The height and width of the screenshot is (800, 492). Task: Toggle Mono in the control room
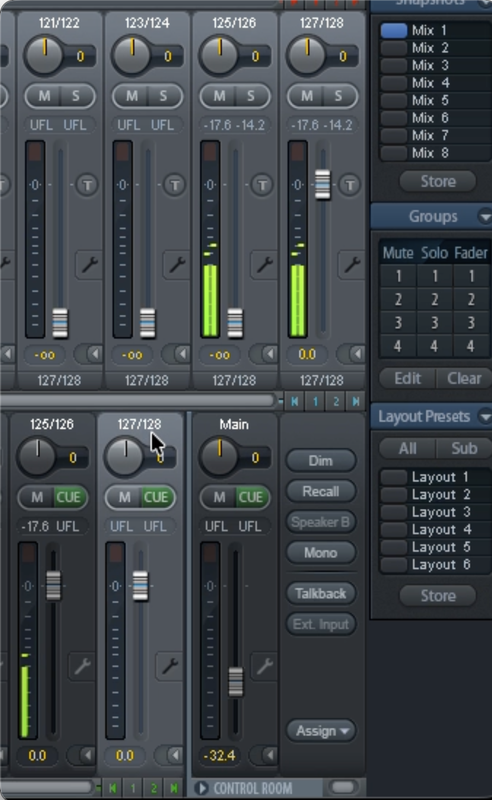[321, 553]
